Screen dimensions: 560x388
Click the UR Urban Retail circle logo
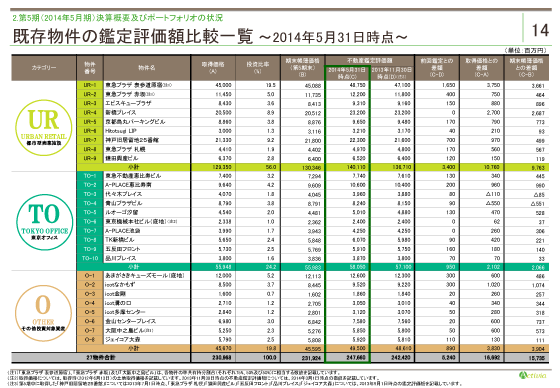44,128
